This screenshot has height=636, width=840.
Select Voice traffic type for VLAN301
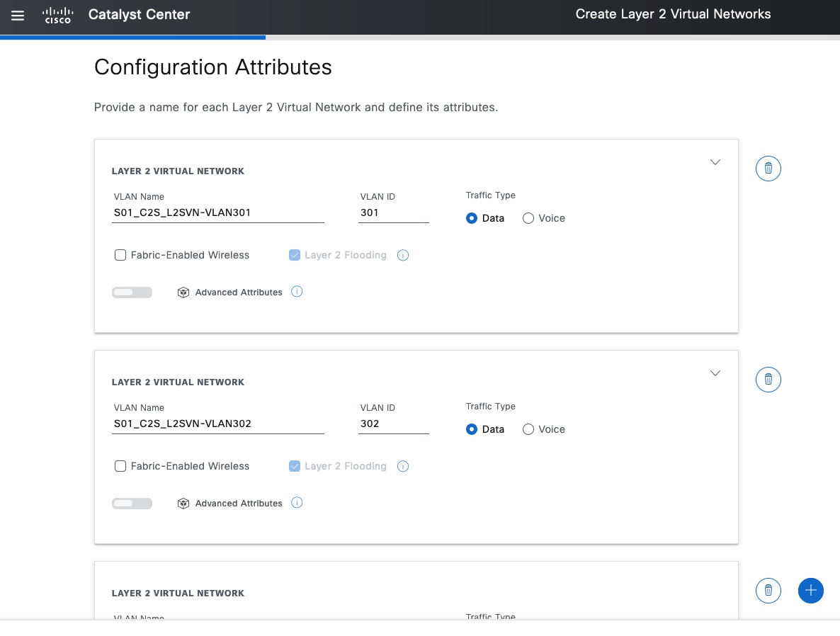pos(528,218)
